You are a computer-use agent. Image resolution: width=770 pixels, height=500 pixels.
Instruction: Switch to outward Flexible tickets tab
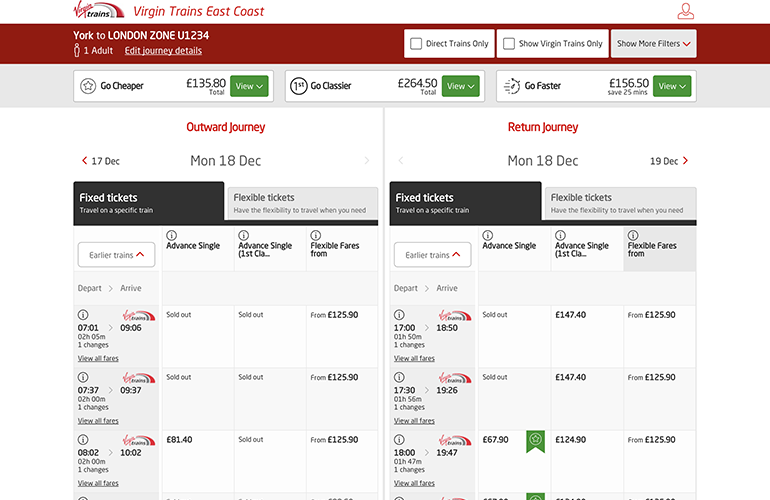coord(302,203)
